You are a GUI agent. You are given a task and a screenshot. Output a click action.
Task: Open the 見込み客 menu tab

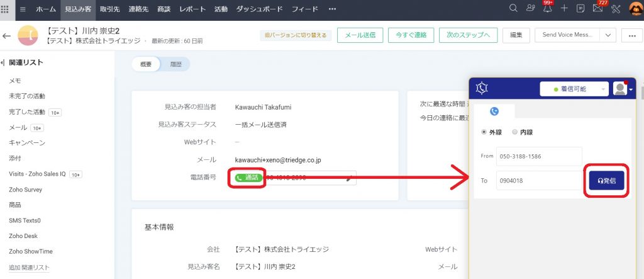pyautogui.click(x=78, y=9)
